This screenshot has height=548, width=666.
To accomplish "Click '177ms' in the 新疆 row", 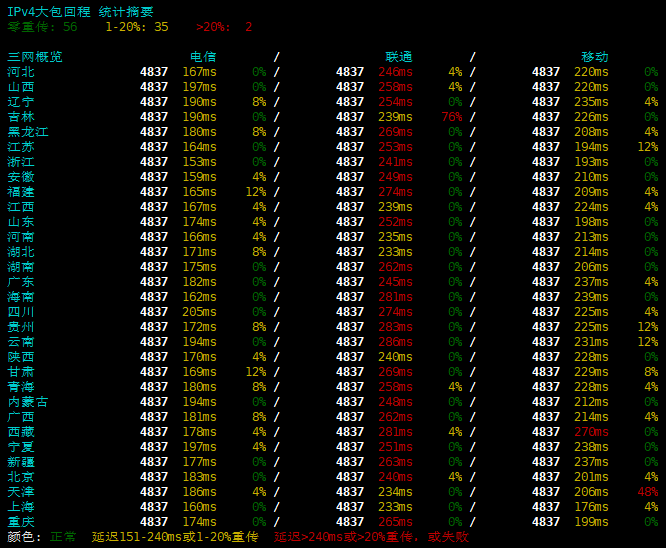I will point(200,462).
